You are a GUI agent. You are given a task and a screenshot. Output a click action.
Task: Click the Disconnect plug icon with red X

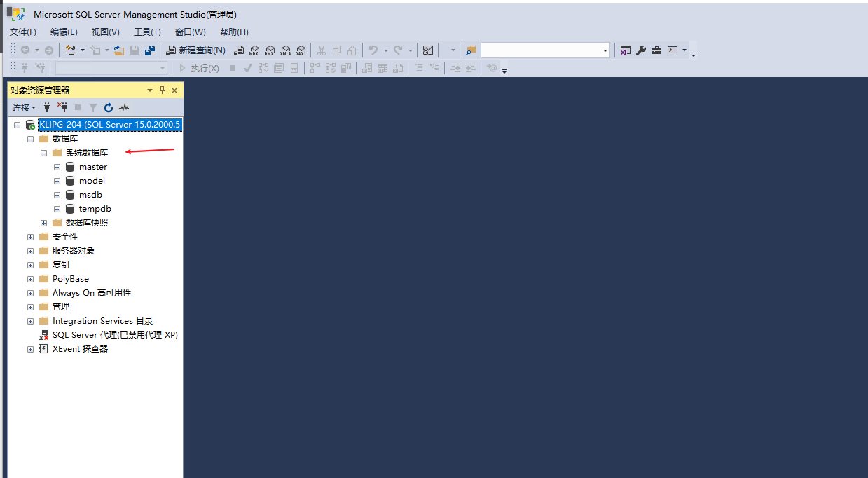pyautogui.click(x=62, y=107)
